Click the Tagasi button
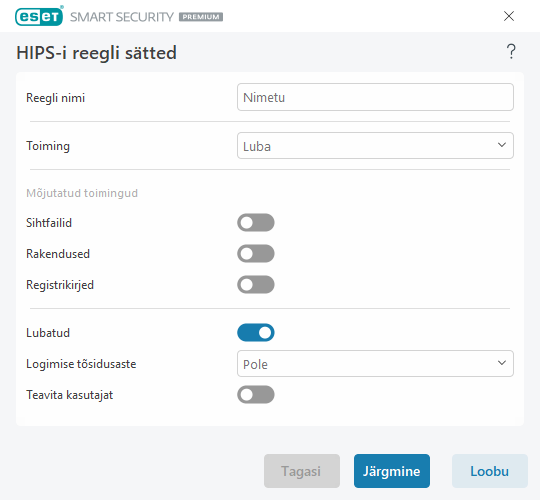This screenshot has width=540, height=500. [x=302, y=471]
